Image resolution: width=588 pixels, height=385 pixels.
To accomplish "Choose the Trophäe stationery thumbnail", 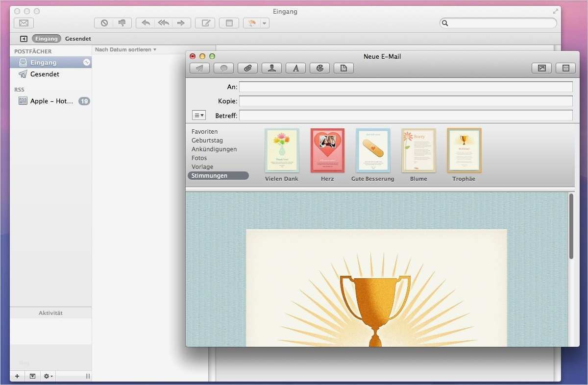I will tap(464, 150).
